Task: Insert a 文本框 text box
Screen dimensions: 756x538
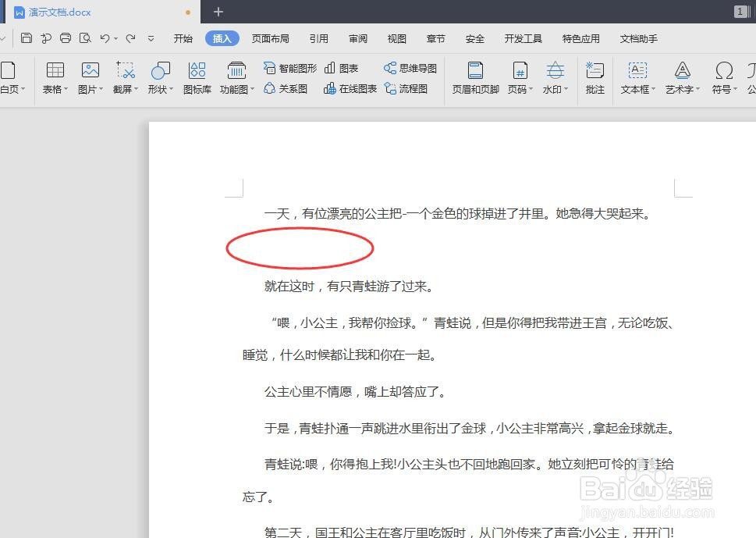Action: (637, 70)
